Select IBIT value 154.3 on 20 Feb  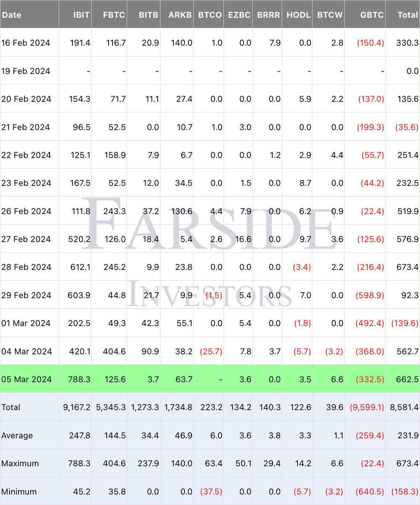pyautogui.click(x=80, y=99)
